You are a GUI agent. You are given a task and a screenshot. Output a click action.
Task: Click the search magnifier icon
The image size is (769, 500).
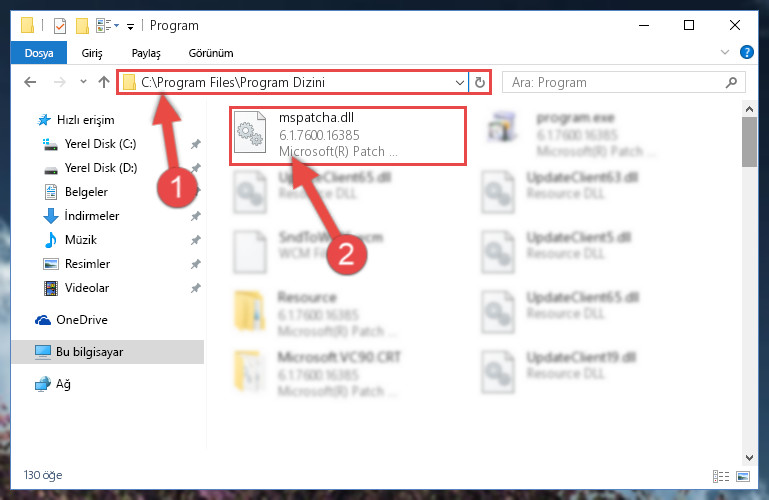(731, 82)
